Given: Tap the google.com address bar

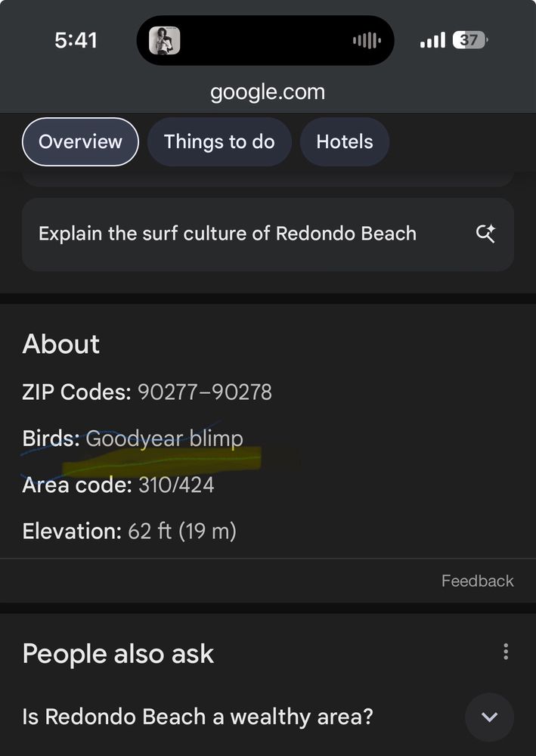Looking at the screenshot, I should (269, 92).
